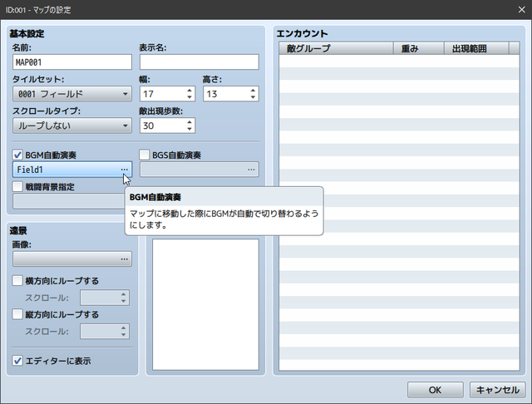The width and height of the screenshot is (532, 404).
Task: Confirm settings with the OK button
Action: [436, 390]
